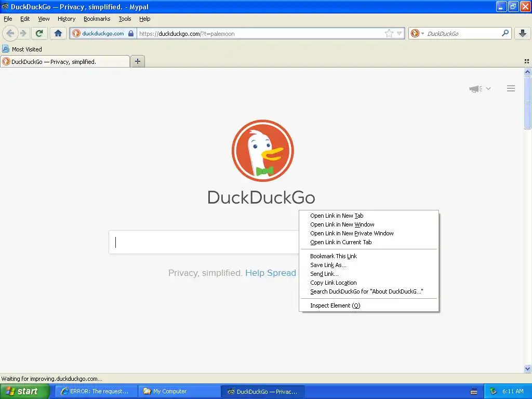Screen dimensions: 532x399
Task: Bookmark page with the star icon
Action: pyautogui.click(x=389, y=33)
